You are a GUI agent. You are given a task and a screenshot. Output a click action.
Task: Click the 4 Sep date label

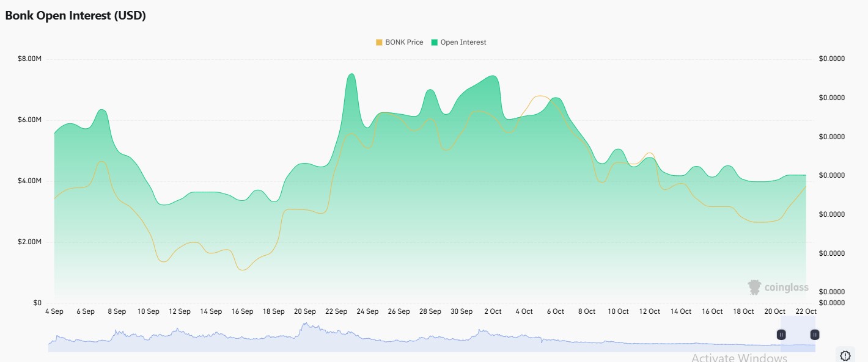pyautogui.click(x=54, y=311)
